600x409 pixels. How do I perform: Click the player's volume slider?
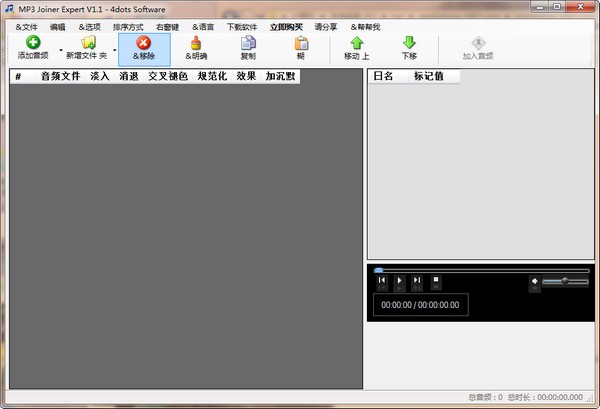tap(567, 282)
